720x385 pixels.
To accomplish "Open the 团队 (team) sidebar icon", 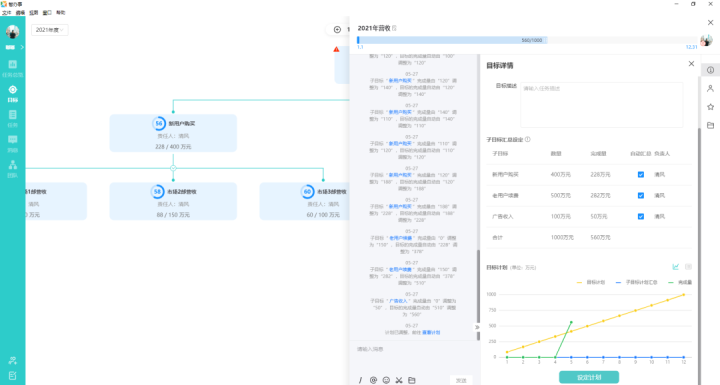I will (x=12, y=169).
